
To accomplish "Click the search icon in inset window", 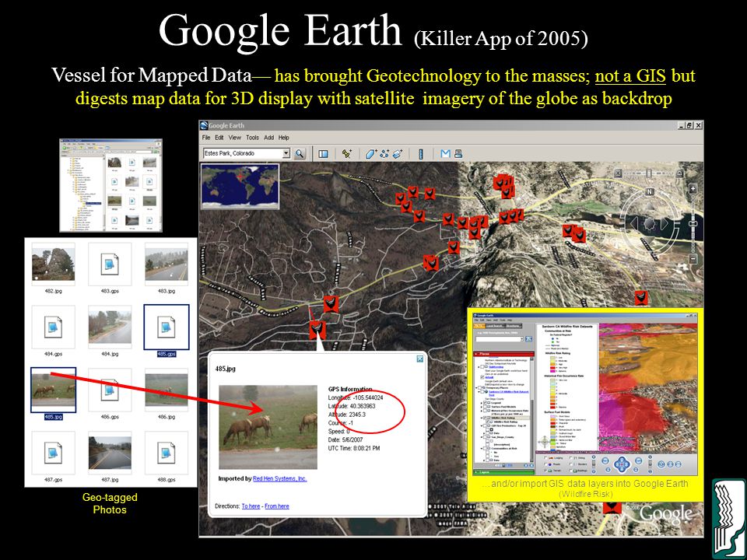I will [x=529, y=339].
